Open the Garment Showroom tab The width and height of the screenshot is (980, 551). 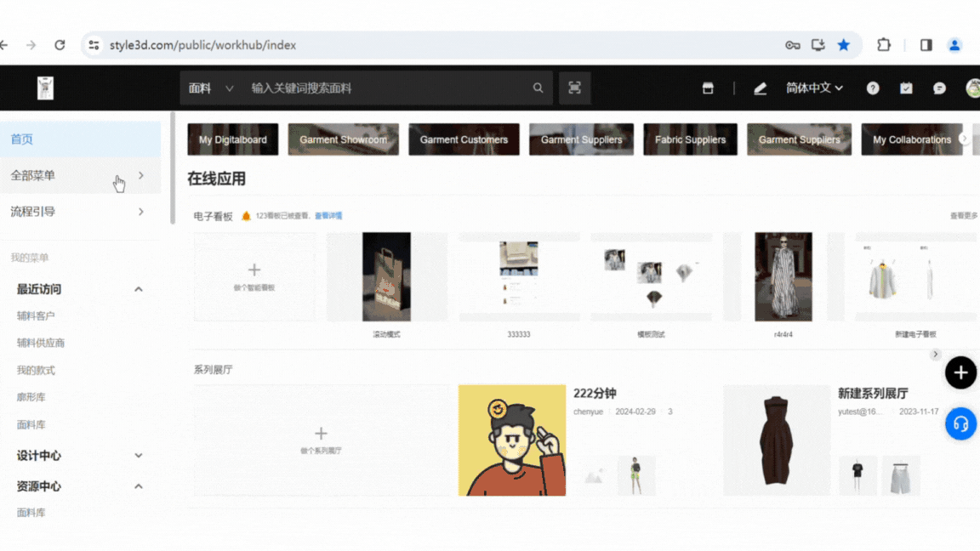pyautogui.click(x=343, y=139)
